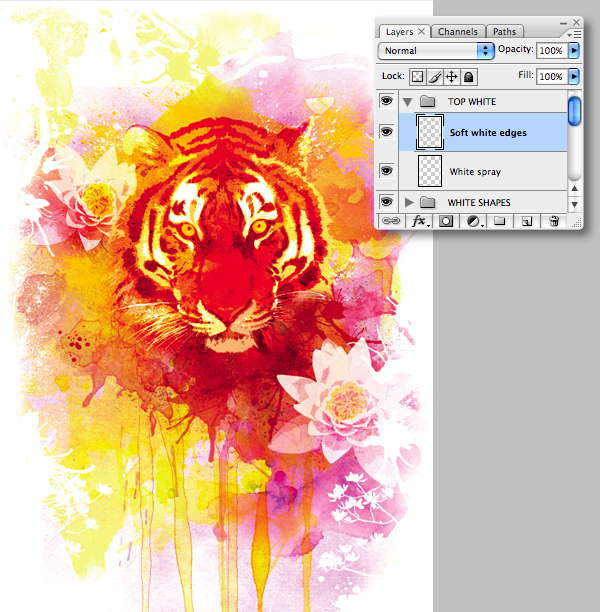
Task: Lock image pixels brush icon
Action: pos(434,77)
